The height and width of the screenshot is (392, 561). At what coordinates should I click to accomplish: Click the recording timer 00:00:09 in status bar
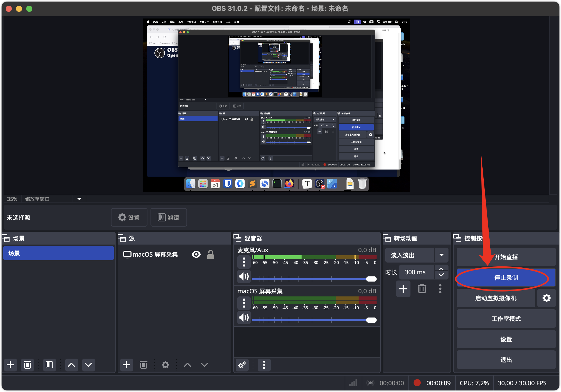[x=438, y=383]
